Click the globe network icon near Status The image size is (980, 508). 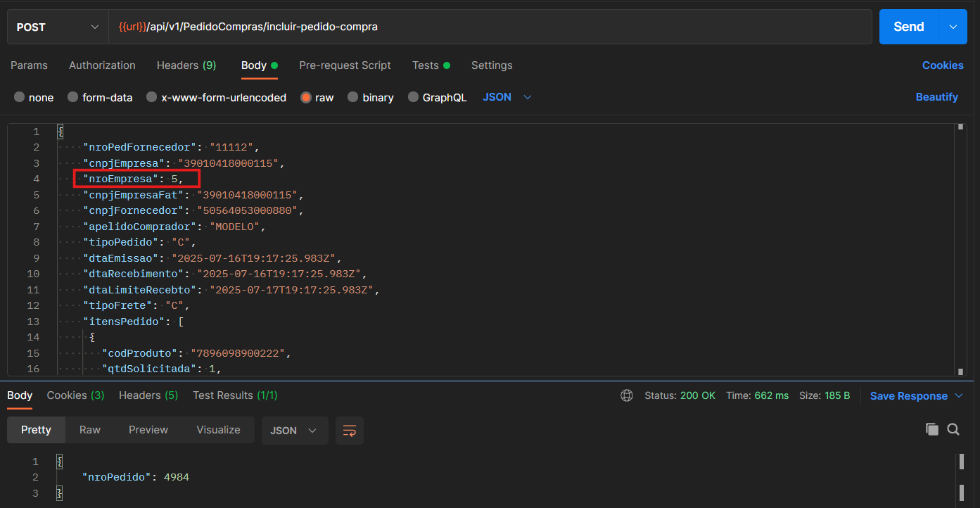[627, 396]
